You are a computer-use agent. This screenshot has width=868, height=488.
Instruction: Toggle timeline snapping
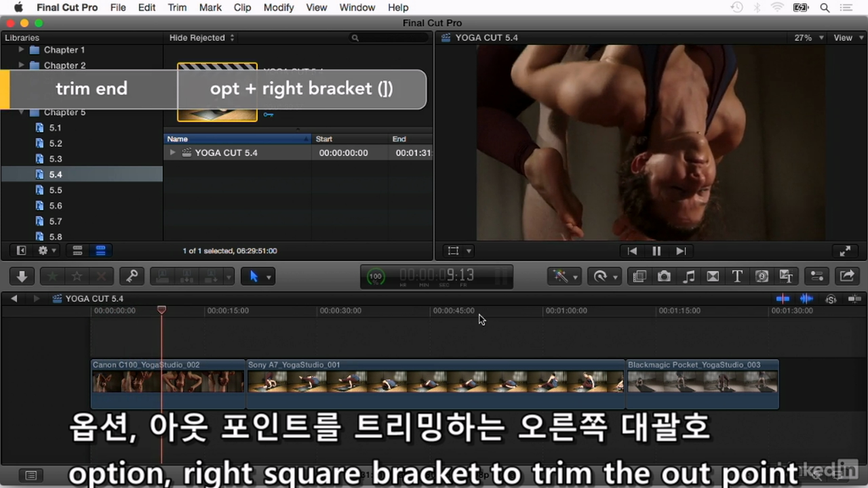(x=854, y=299)
